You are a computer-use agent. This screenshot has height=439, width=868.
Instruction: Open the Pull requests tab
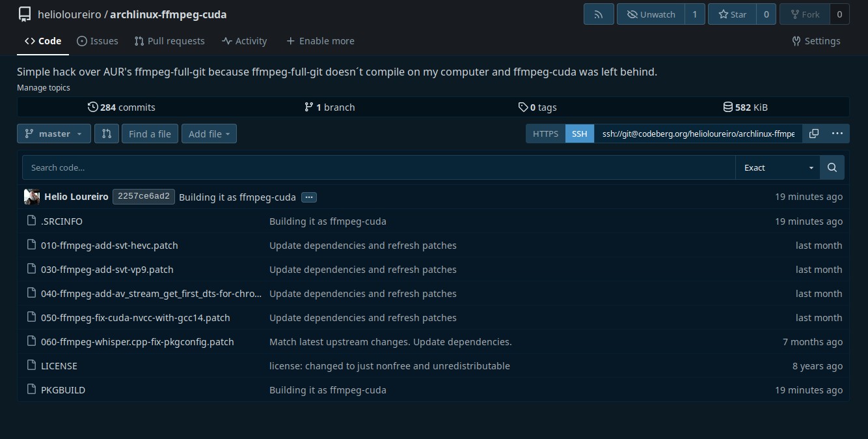pos(169,41)
